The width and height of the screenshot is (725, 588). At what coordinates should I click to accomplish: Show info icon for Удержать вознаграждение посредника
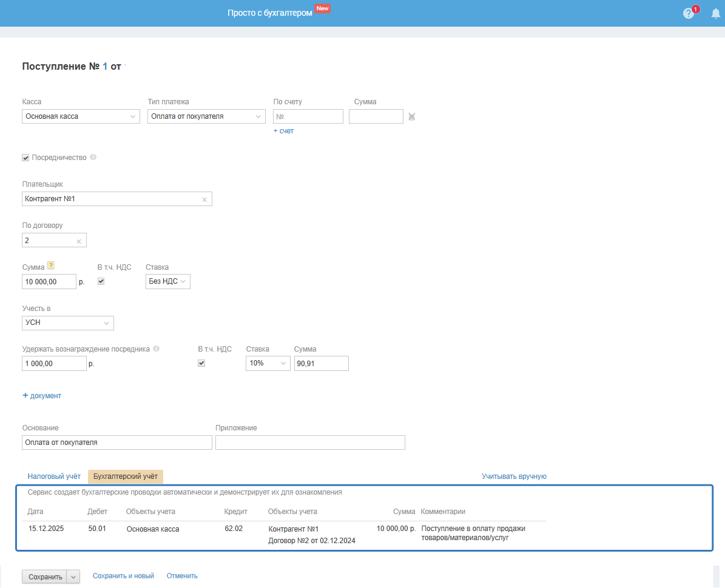[x=156, y=349]
